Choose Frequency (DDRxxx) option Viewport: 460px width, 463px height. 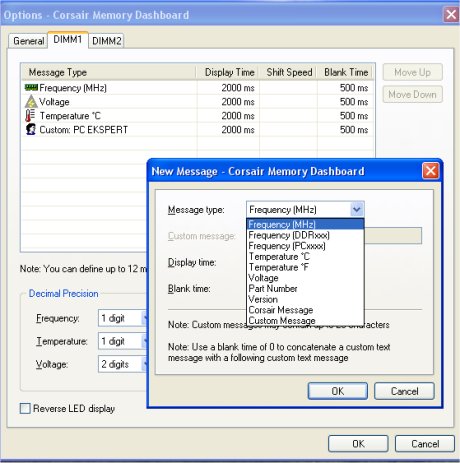(305, 235)
